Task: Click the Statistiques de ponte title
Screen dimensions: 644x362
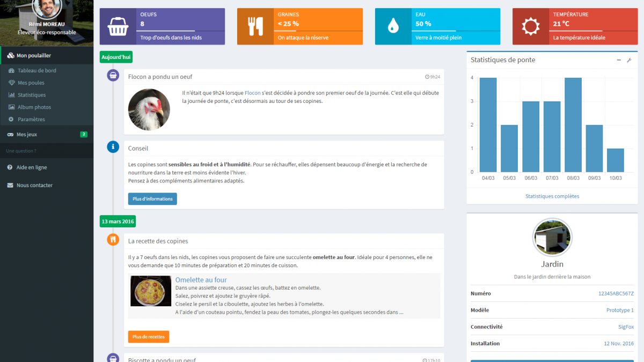Action: coord(503,60)
